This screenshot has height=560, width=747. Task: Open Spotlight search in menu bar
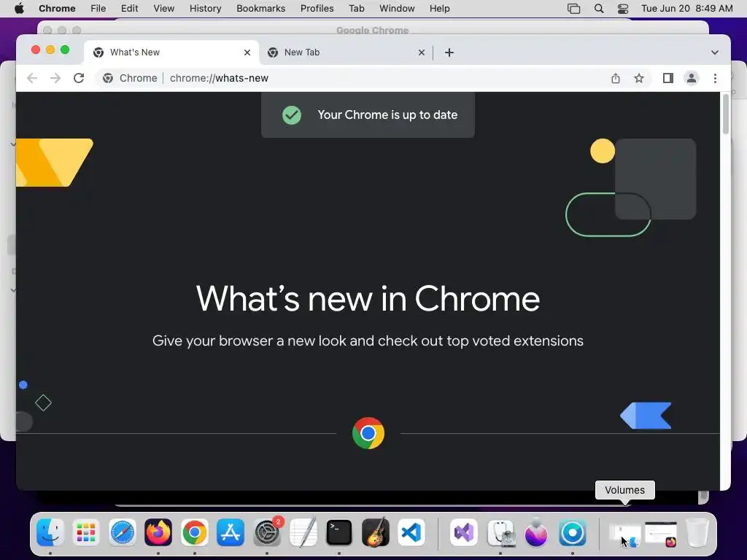click(x=599, y=9)
